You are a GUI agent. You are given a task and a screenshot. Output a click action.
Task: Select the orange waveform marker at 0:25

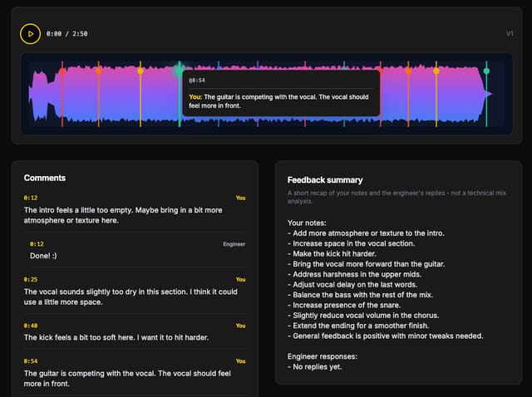click(99, 71)
